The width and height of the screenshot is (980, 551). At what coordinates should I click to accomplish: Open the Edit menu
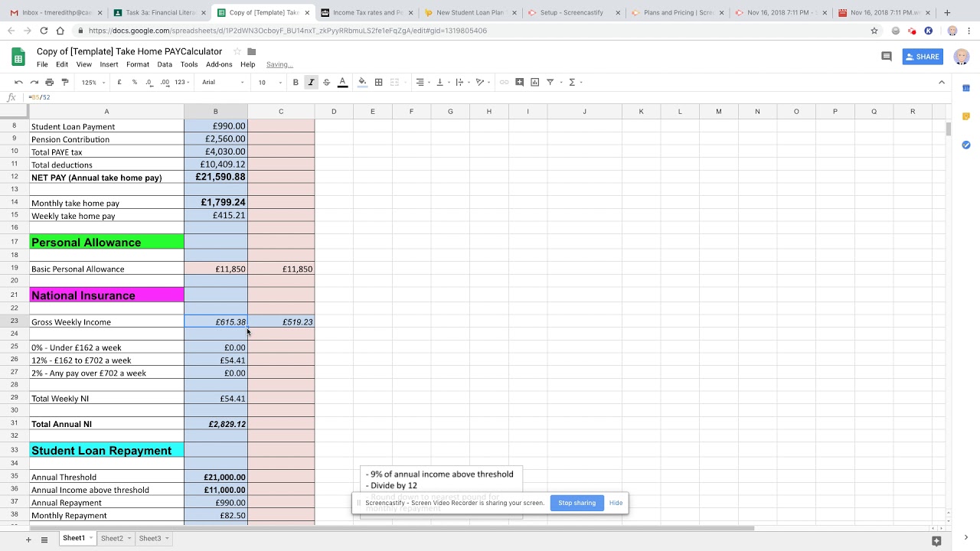coord(62,64)
